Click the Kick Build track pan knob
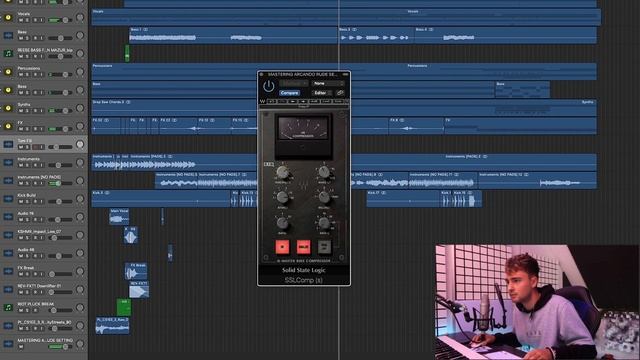 tap(80, 199)
